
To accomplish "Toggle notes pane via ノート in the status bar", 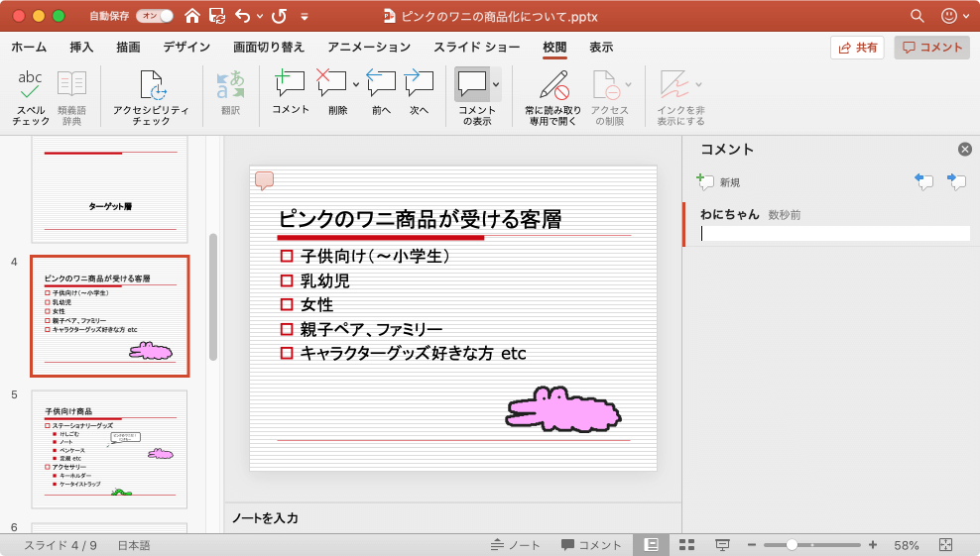I will (x=516, y=545).
